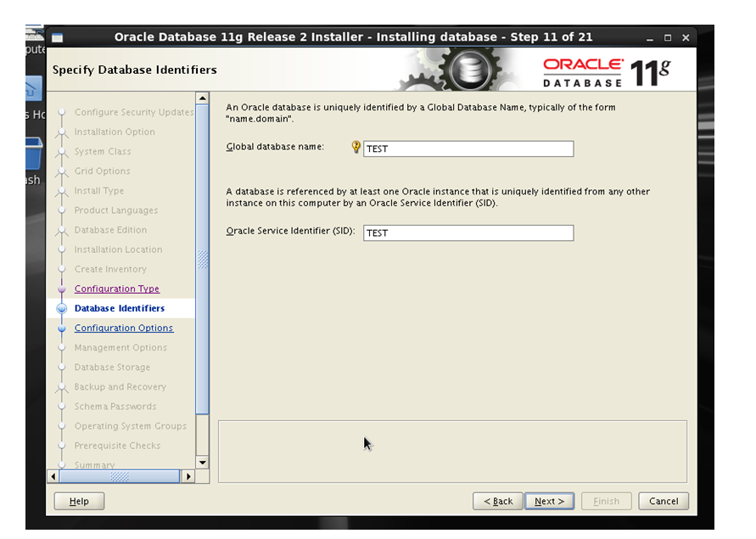Image resolution: width=756 pixels, height=539 pixels.
Task: Close the installer window
Action: point(686,37)
